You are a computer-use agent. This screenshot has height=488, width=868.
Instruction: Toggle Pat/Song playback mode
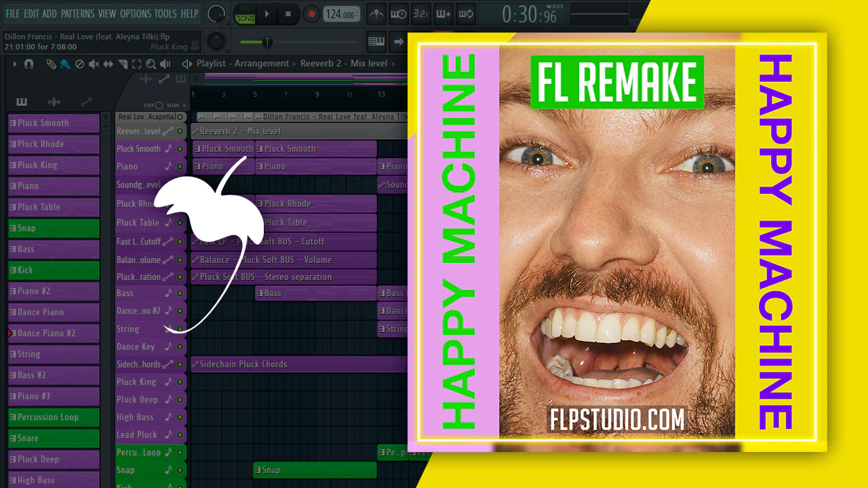pos(245,14)
